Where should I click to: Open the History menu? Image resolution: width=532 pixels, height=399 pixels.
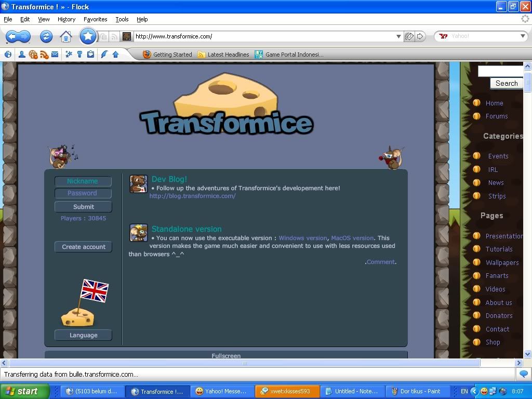(66, 19)
